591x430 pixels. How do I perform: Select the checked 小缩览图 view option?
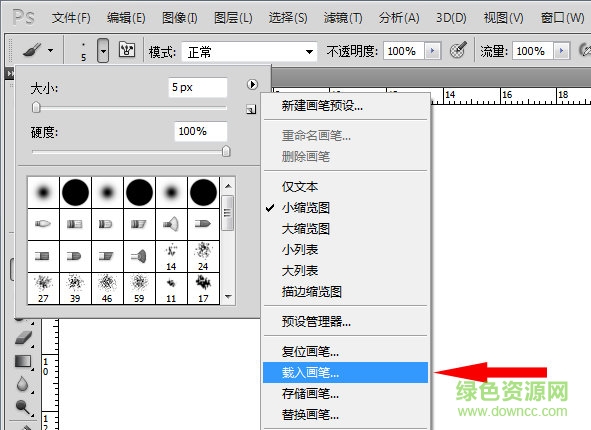click(x=345, y=208)
